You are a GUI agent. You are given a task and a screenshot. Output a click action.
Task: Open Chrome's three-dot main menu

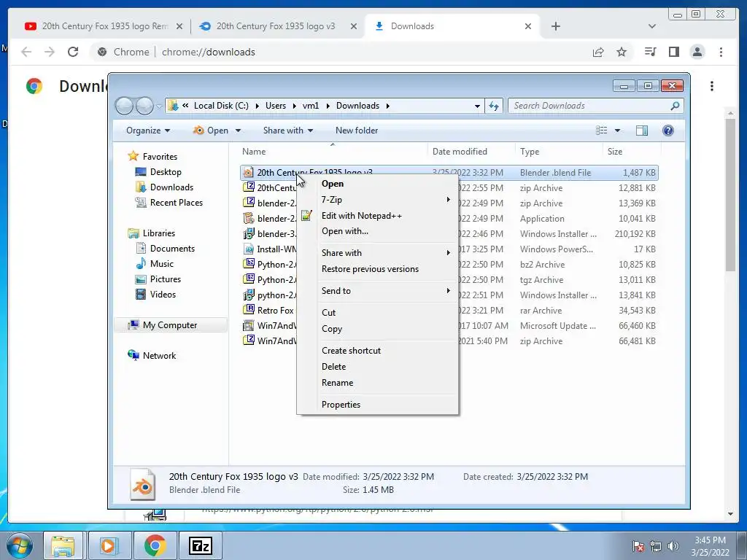(721, 52)
